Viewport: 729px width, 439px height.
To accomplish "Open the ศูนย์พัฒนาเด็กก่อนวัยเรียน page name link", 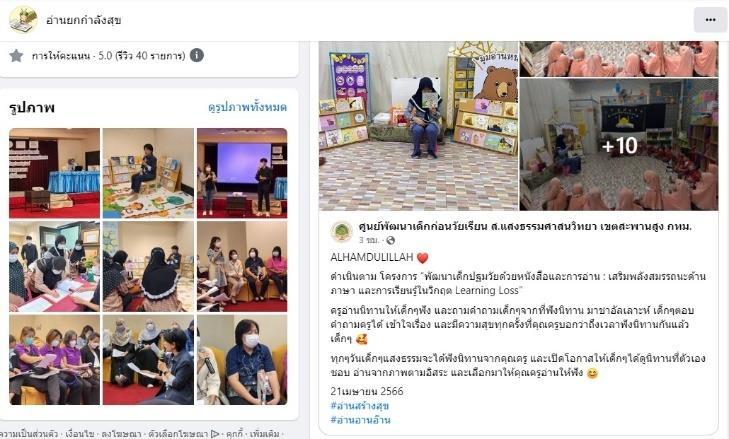I will pyautogui.click(x=525, y=226).
